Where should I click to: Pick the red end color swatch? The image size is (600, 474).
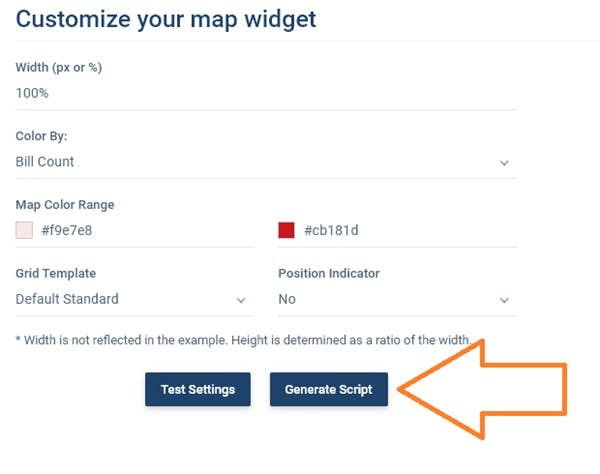point(286,230)
